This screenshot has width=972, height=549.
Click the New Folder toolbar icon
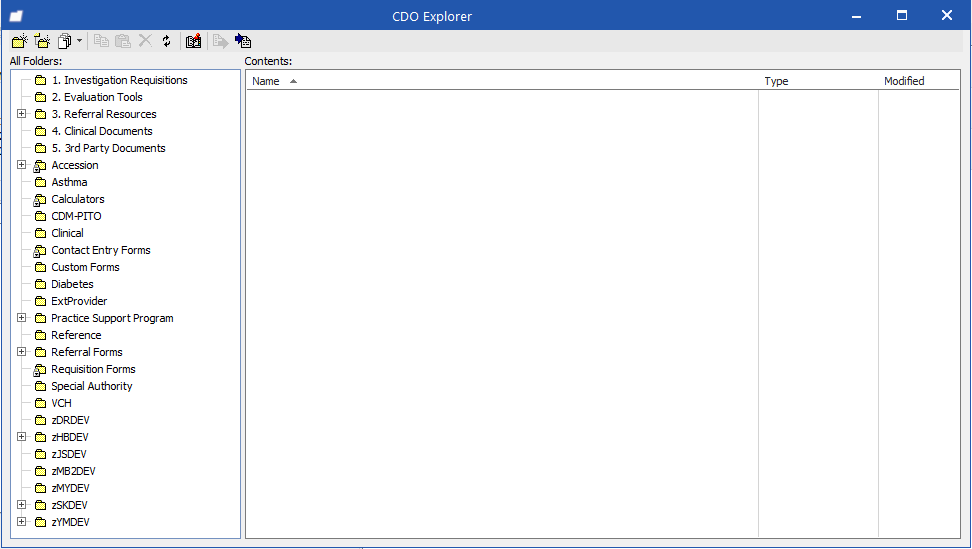20,41
